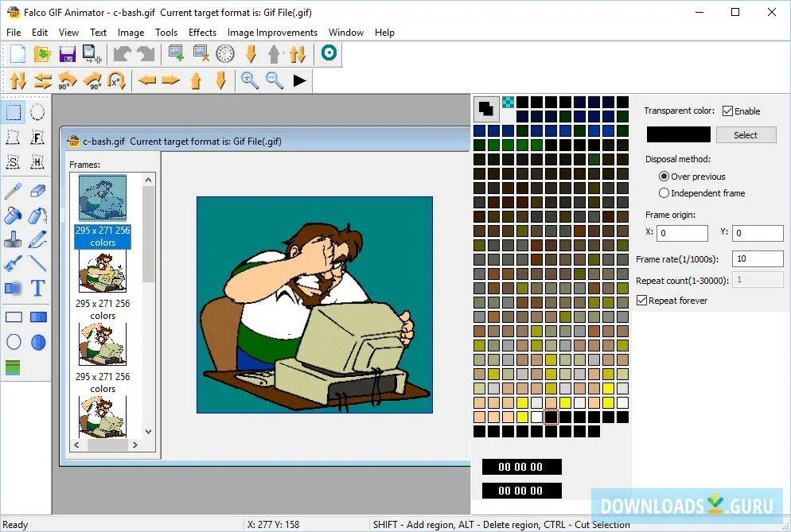This screenshot has height=532, width=791.
Task: Select the stamp tool
Action: click(13, 239)
